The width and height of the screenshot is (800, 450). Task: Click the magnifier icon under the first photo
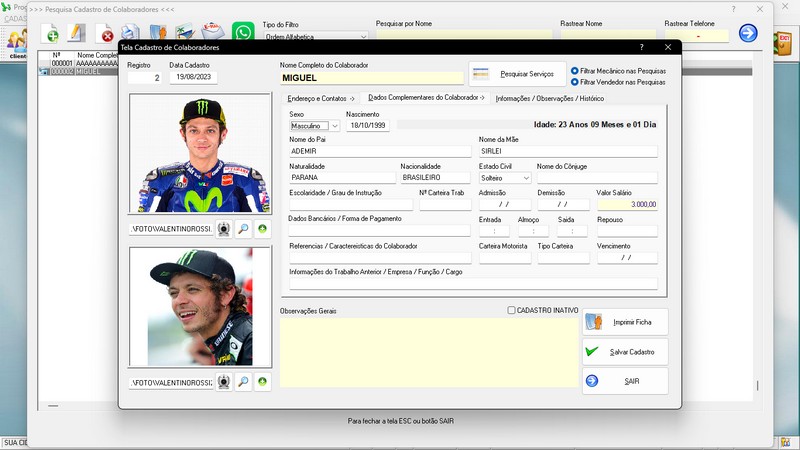point(243,229)
